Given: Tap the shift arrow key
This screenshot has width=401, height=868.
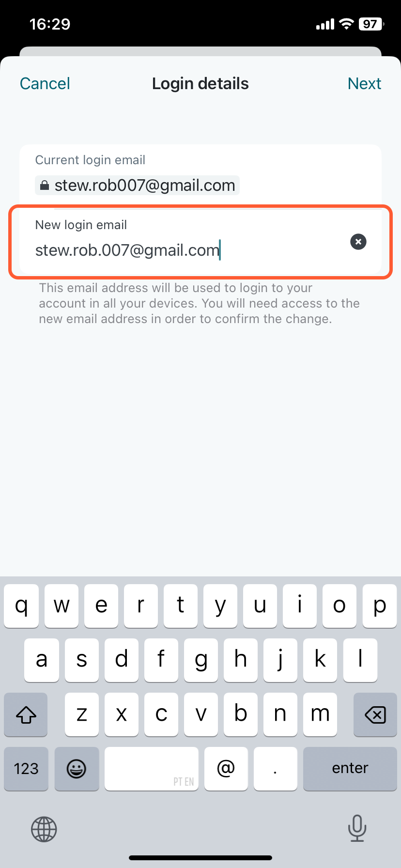Looking at the screenshot, I should (26, 714).
